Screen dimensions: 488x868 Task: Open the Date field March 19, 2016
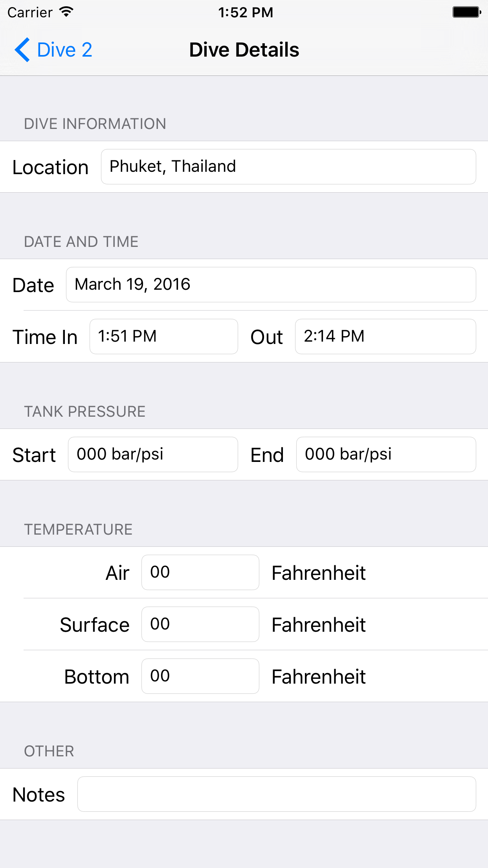271,285
